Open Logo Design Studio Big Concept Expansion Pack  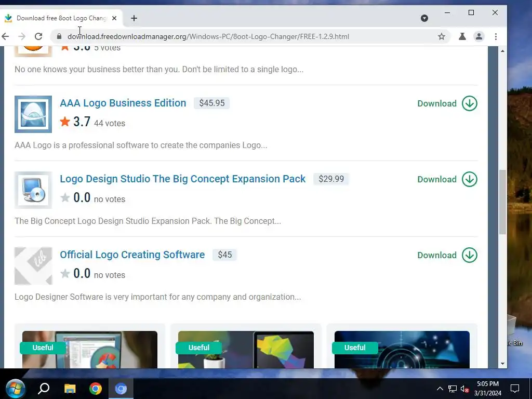tap(182, 179)
